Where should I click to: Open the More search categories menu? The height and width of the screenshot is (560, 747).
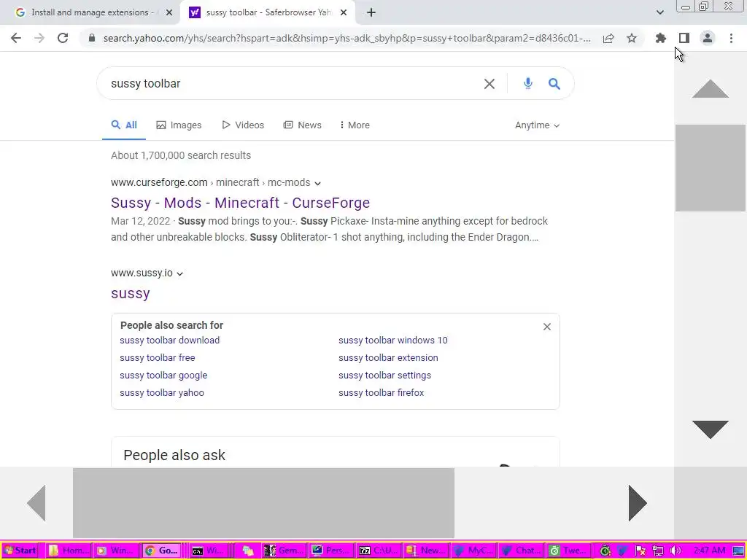point(355,125)
